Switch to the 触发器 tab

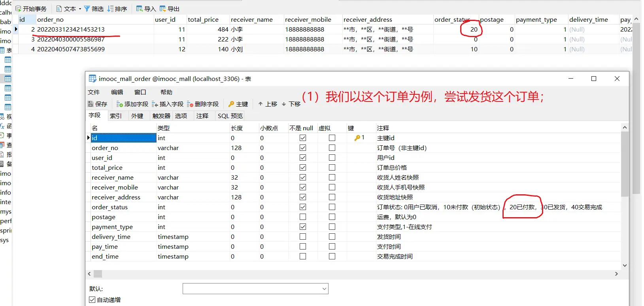coord(161,116)
